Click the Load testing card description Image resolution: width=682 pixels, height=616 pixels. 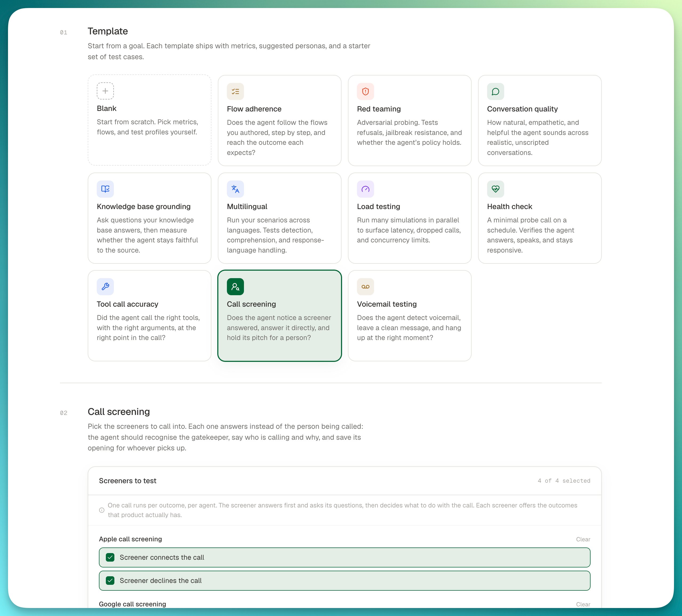coord(409,230)
